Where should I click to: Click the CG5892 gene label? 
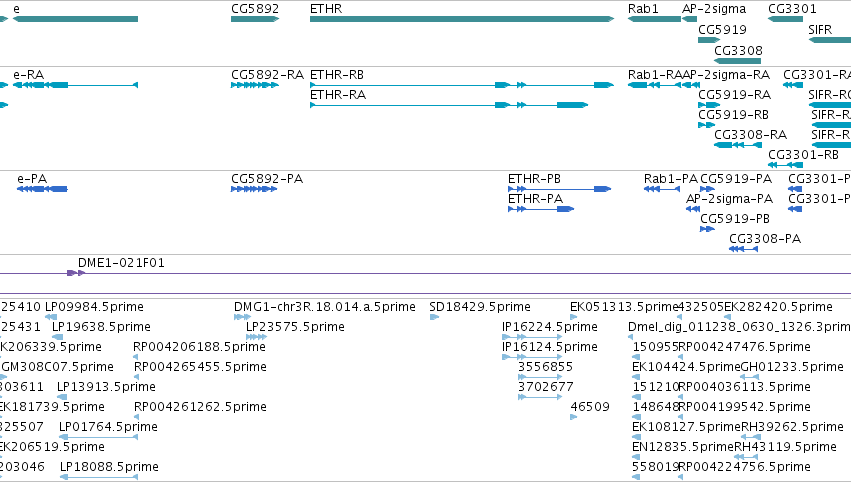(x=255, y=9)
